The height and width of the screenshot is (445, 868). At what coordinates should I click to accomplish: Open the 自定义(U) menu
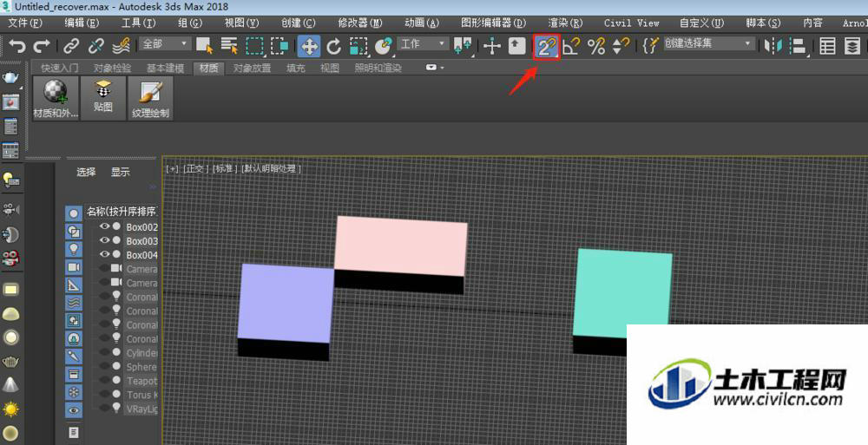[701, 23]
